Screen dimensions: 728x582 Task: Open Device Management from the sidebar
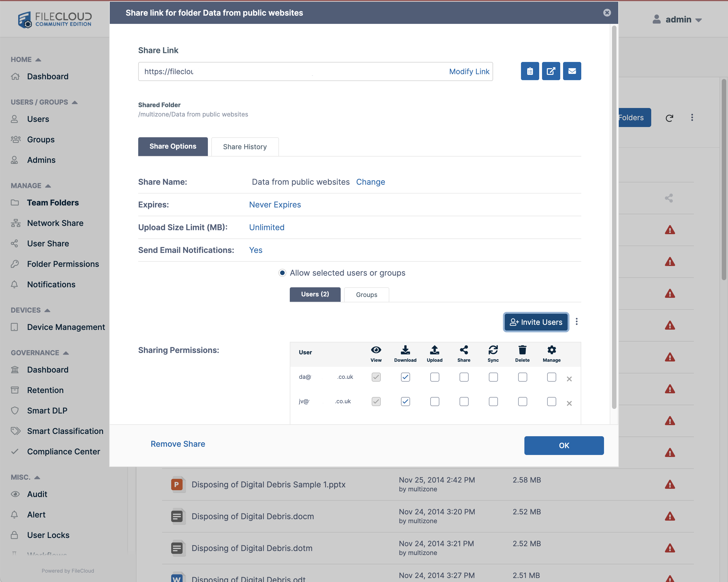click(66, 327)
